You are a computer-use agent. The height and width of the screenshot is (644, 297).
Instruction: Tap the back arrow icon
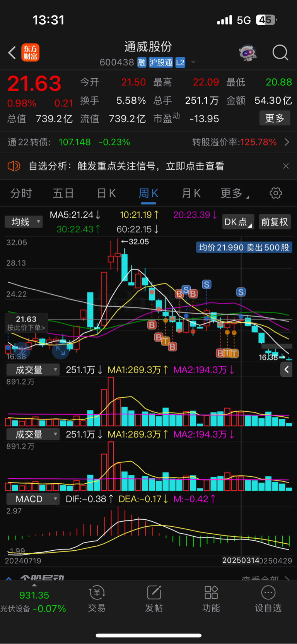click(12, 53)
